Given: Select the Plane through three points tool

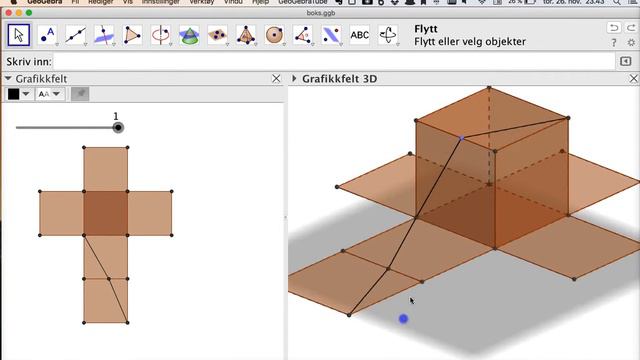Looking at the screenshot, I should tap(218, 35).
